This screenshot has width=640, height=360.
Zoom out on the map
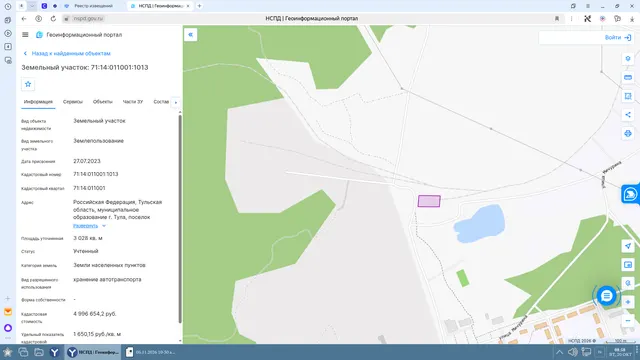coord(628,321)
